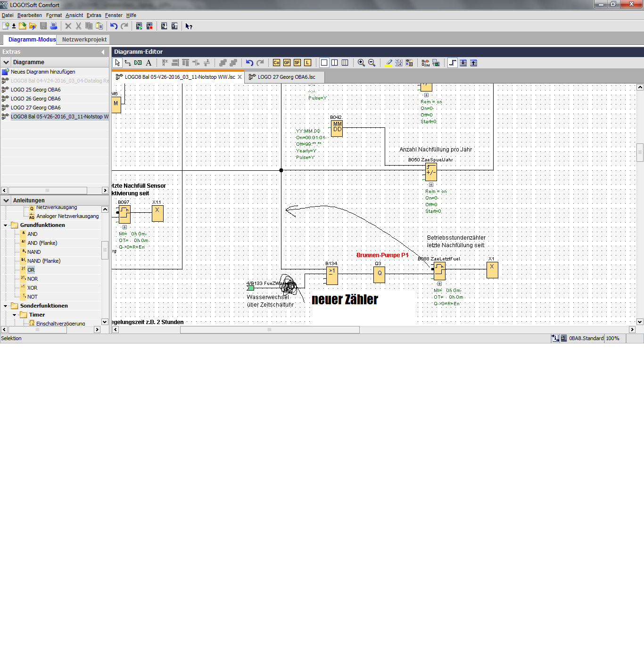Open diagram LOGO 26 Georg OBA6
Screen dimensions: 644x668
[36, 99]
